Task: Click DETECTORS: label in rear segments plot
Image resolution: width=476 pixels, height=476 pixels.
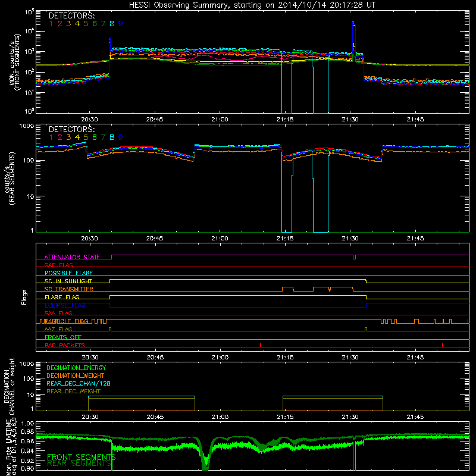Action: [x=71, y=129]
